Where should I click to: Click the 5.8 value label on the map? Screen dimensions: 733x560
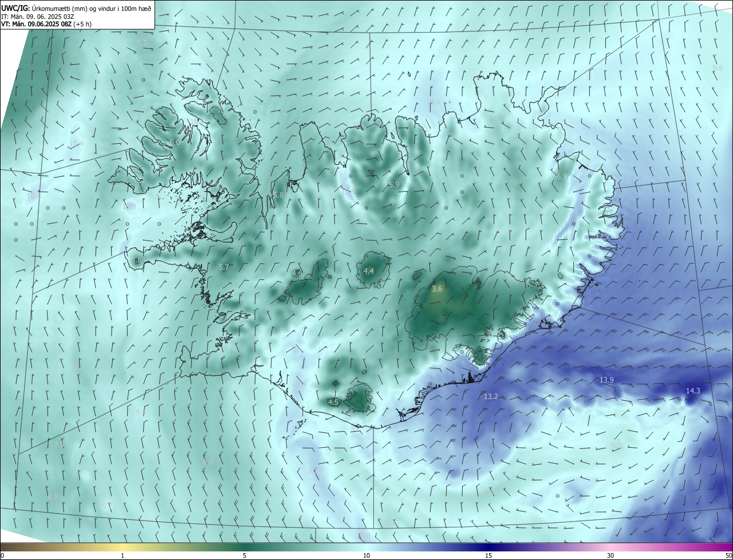[278, 195]
